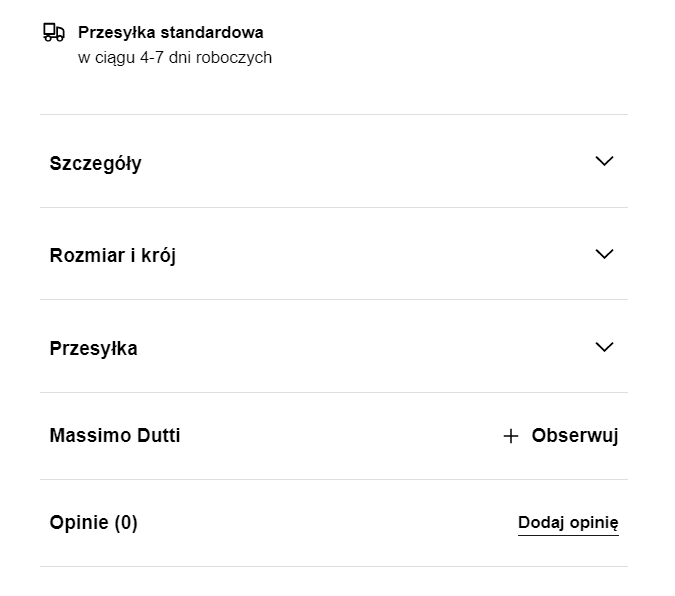The width and height of the screenshot is (675, 596).
Task: Expand Szczegóły using its chevron arrow
Action: [604, 161]
